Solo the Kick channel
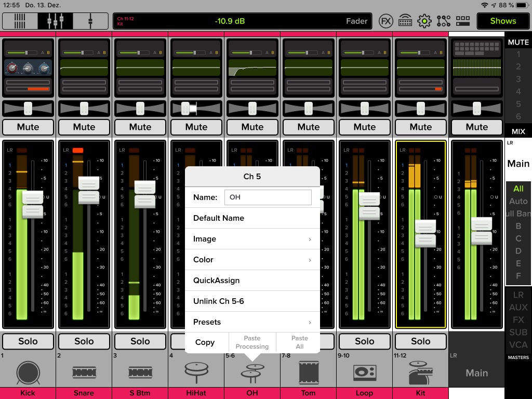Viewport: 532px width, 399px height. pyautogui.click(x=28, y=341)
